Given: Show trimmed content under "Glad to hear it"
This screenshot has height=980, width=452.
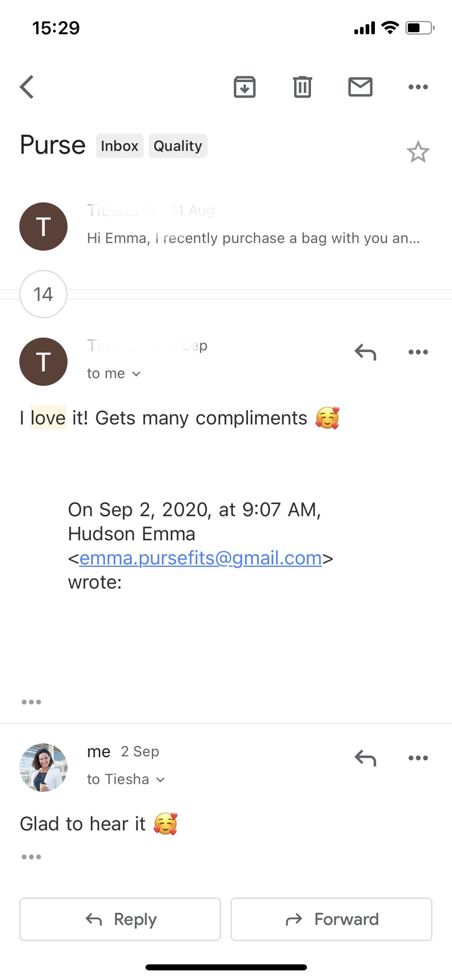Looking at the screenshot, I should [x=31, y=857].
